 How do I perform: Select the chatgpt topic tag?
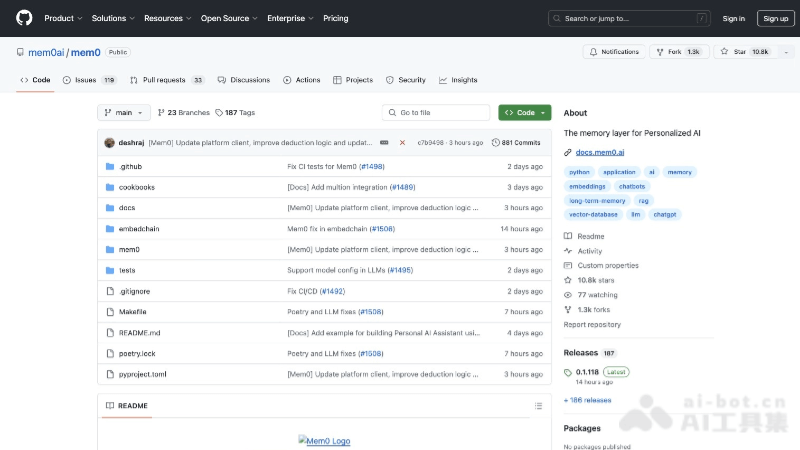coord(665,214)
